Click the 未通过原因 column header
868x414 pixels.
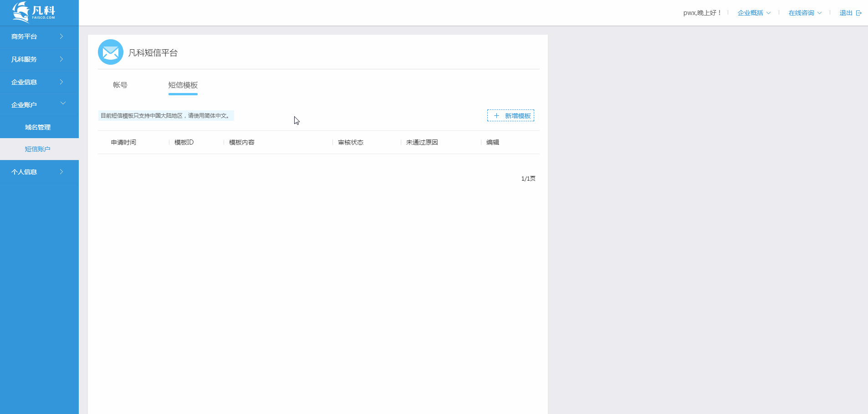click(422, 142)
